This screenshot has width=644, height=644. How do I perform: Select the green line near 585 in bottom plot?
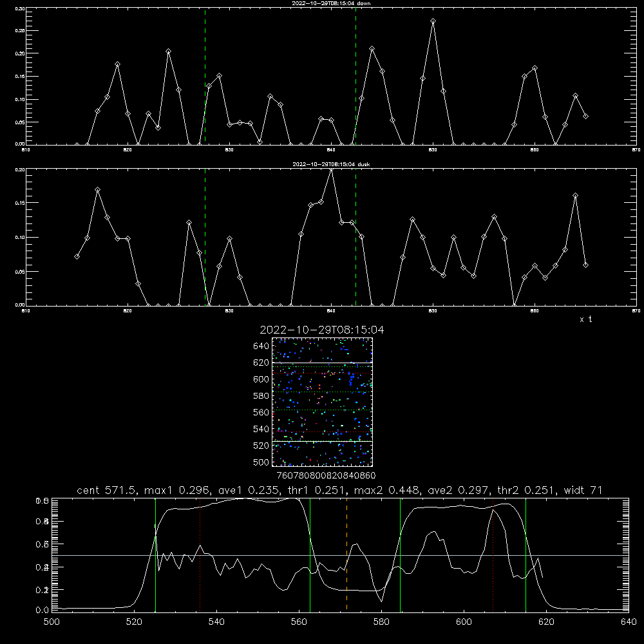(400, 554)
